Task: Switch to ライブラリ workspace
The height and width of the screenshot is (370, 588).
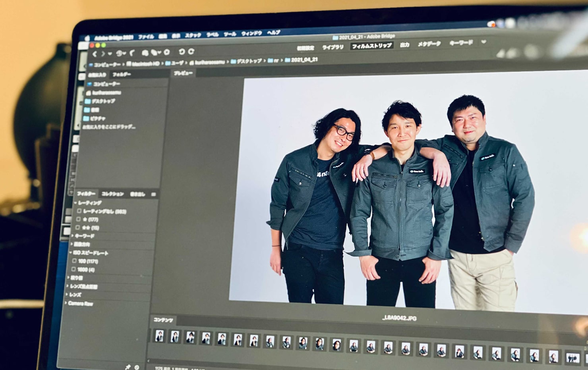Action: click(333, 47)
